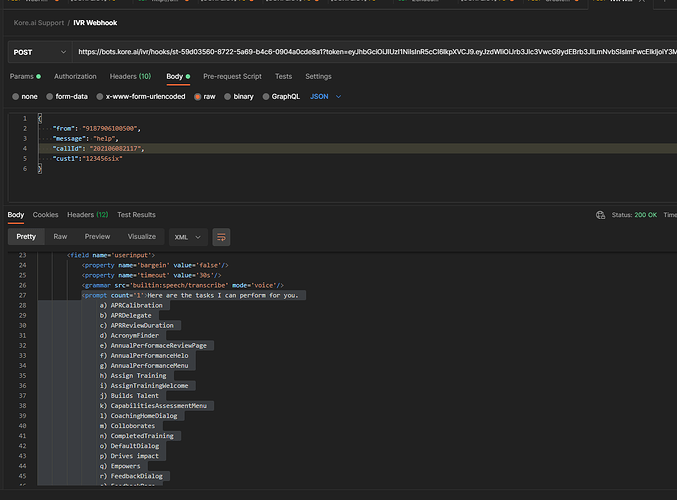Screen dimensions: 677x500
Task: Click the wrap lines icon in response toolbar
Action: [x=221, y=237]
